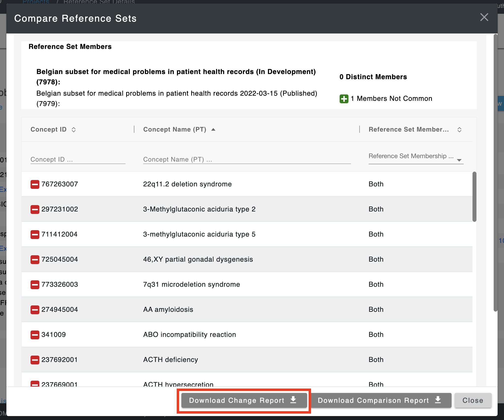
Task: Click concept ID 767263007
Action: 60,184
